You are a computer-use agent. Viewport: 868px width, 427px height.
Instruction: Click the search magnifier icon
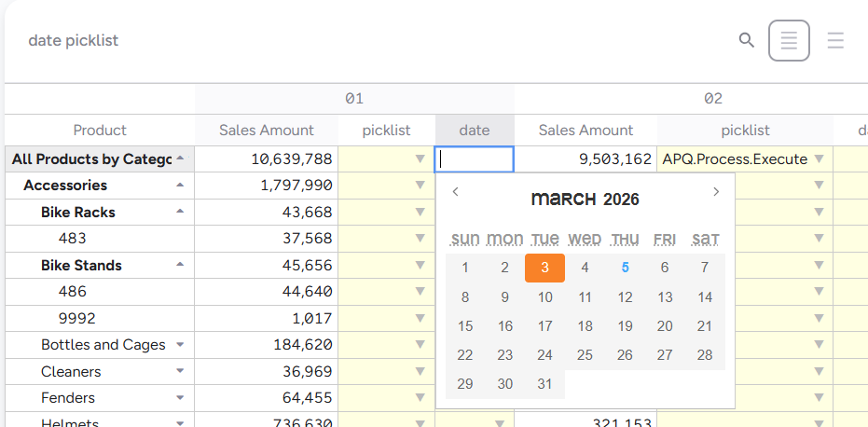(x=746, y=40)
